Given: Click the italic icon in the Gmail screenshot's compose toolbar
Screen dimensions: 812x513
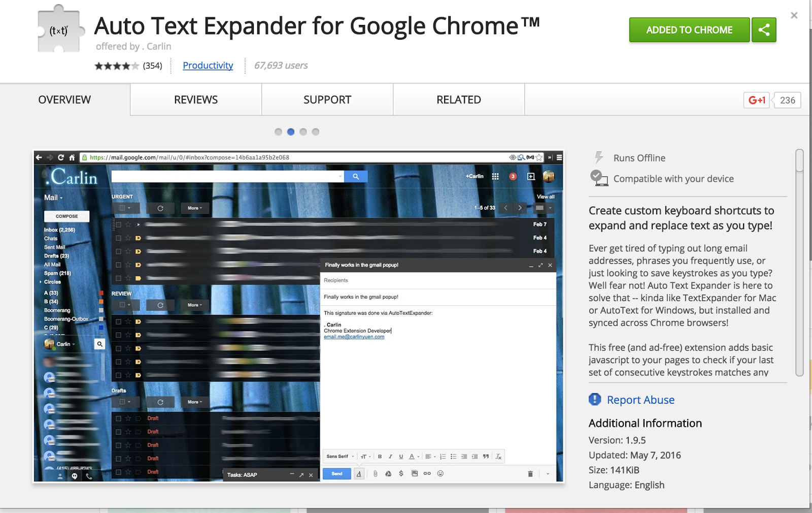Looking at the screenshot, I should tap(390, 457).
